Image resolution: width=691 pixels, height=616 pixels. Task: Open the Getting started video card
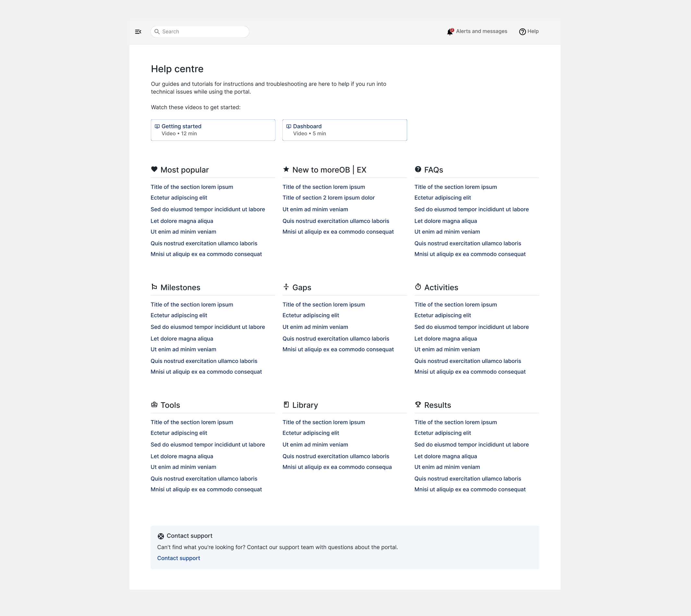click(x=213, y=130)
